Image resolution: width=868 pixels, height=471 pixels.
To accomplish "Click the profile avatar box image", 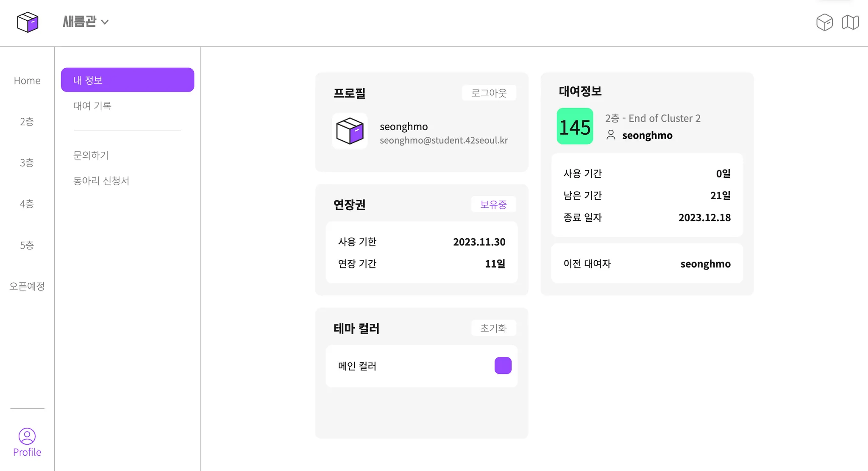I will [350, 131].
